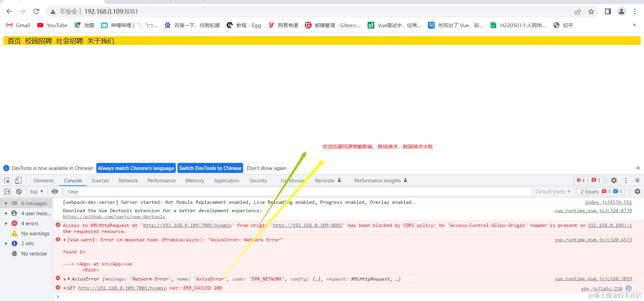Switch to the Security tab

(258, 180)
